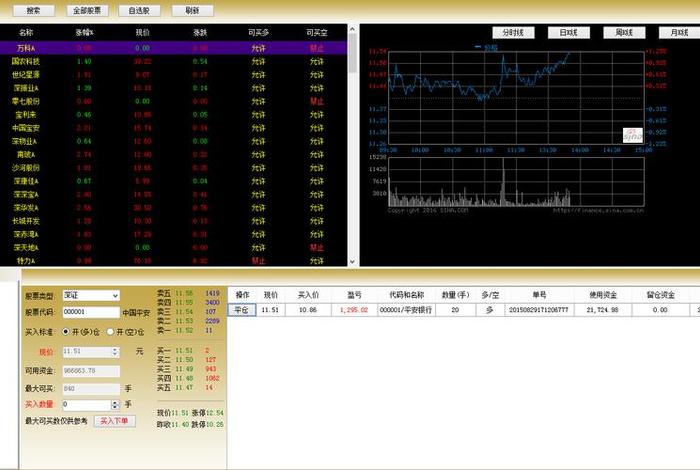Select the 深物业A stock row

[x=173, y=141]
